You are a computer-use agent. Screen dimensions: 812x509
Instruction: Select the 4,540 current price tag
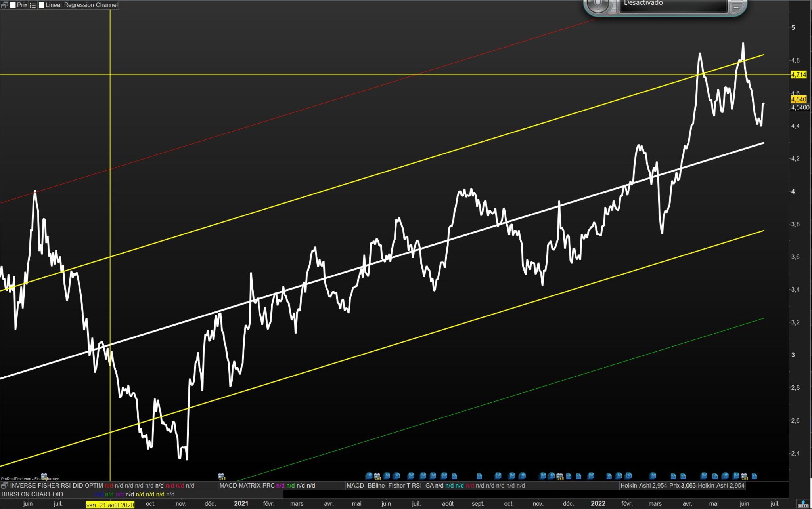tap(799, 99)
